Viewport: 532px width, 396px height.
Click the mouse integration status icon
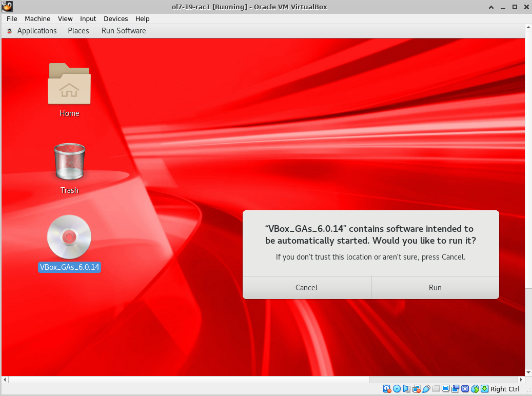475,389
